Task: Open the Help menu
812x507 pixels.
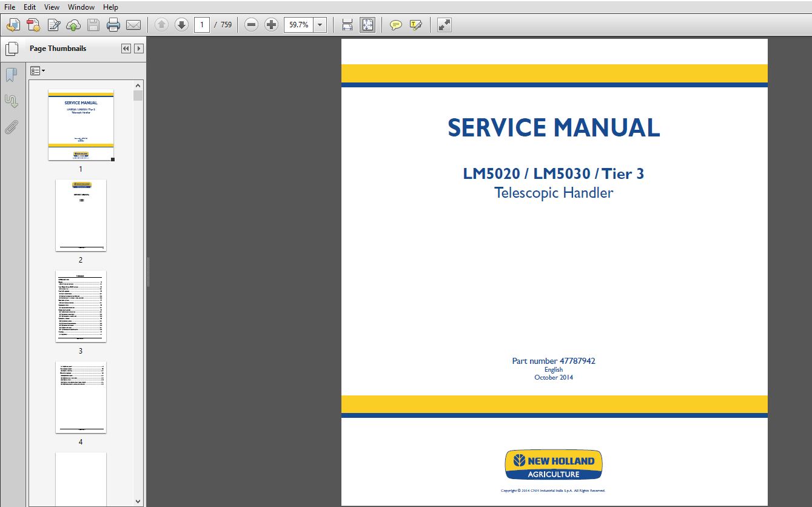Action: tap(110, 7)
